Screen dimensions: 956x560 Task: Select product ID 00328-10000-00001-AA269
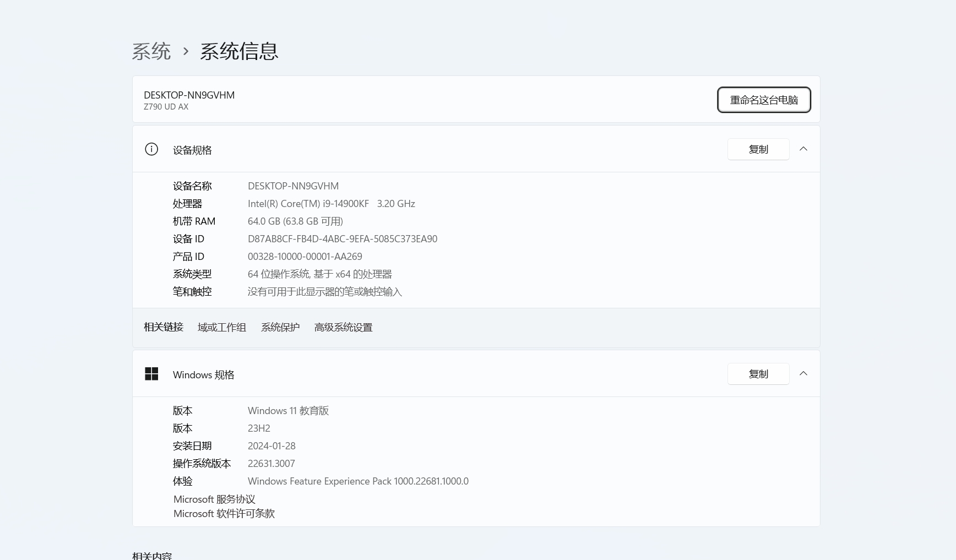[305, 257]
